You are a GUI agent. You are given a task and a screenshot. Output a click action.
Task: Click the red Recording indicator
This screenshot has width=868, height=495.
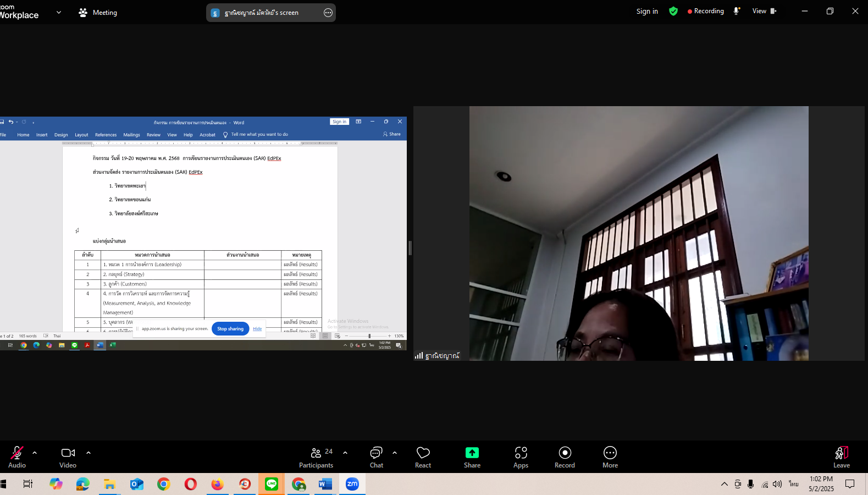coord(706,11)
